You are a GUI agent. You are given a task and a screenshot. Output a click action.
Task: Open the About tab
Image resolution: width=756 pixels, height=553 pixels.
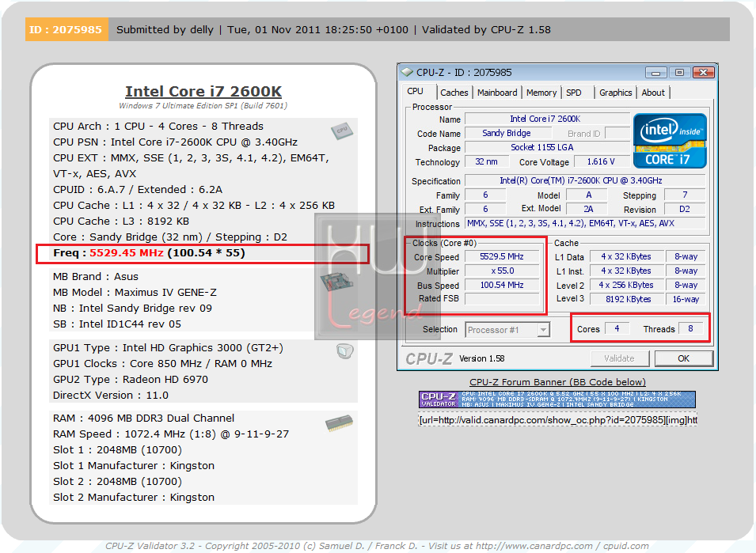pyautogui.click(x=653, y=93)
